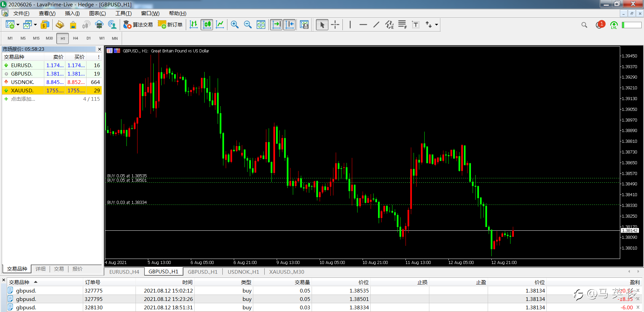
Task: Choose the text label drawing tool
Action: tap(416, 25)
